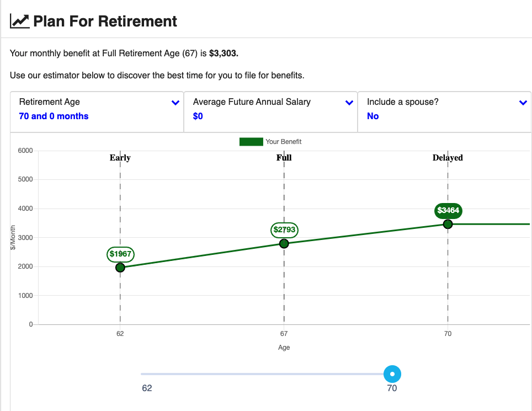532x411 pixels.
Task: Click the $3464 benefit label
Action: [448, 211]
